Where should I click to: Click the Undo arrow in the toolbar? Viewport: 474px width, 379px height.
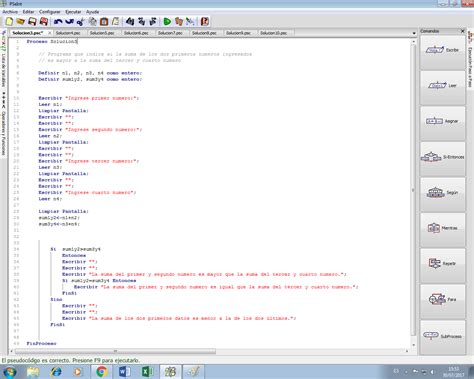(x=58, y=22)
